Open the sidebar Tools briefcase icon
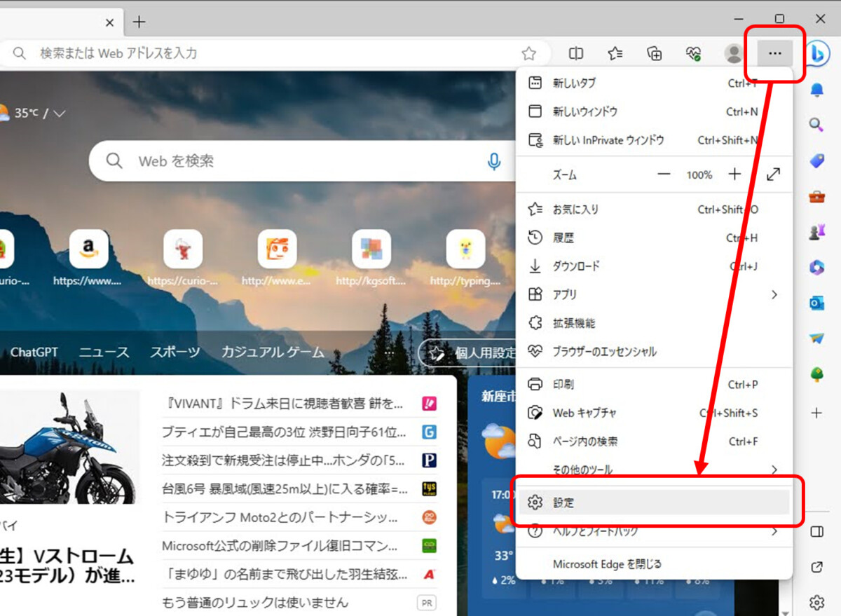Viewport: 841px width, 616px height. point(816,197)
